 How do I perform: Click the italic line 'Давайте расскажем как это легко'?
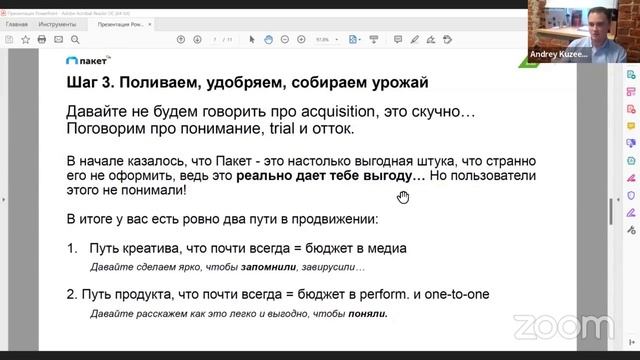point(239,314)
